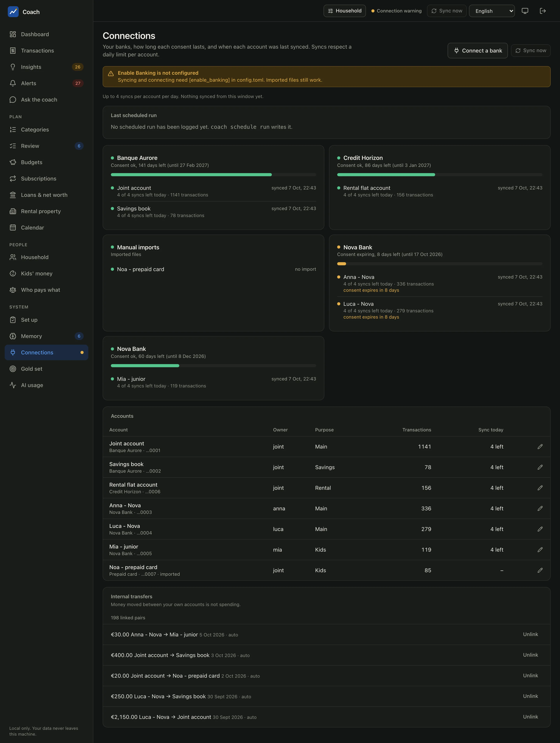Edit the Savings book row with pencil icon

click(540, 467)
